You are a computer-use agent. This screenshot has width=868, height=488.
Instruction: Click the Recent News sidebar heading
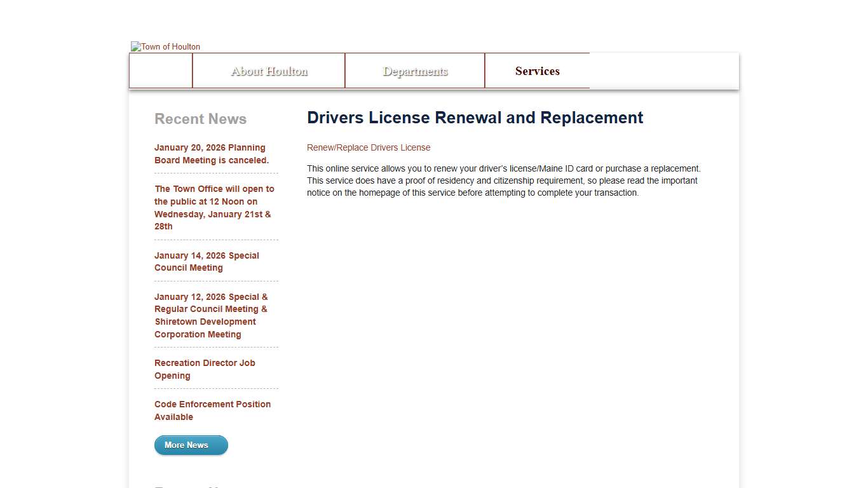tap(200, 119)
